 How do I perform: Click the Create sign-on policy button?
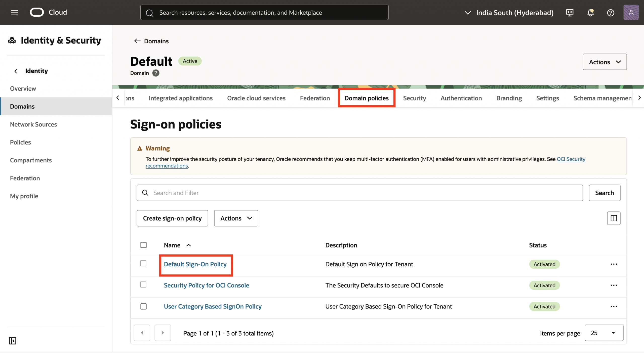[x=172, y=218]
